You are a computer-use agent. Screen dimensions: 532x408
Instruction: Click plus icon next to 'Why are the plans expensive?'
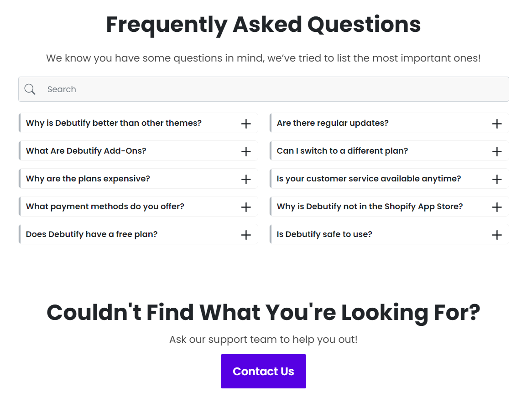(246, 179)
